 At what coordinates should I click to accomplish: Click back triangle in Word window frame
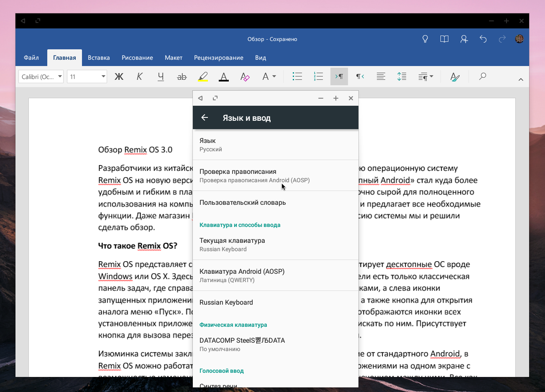(23, 21)
